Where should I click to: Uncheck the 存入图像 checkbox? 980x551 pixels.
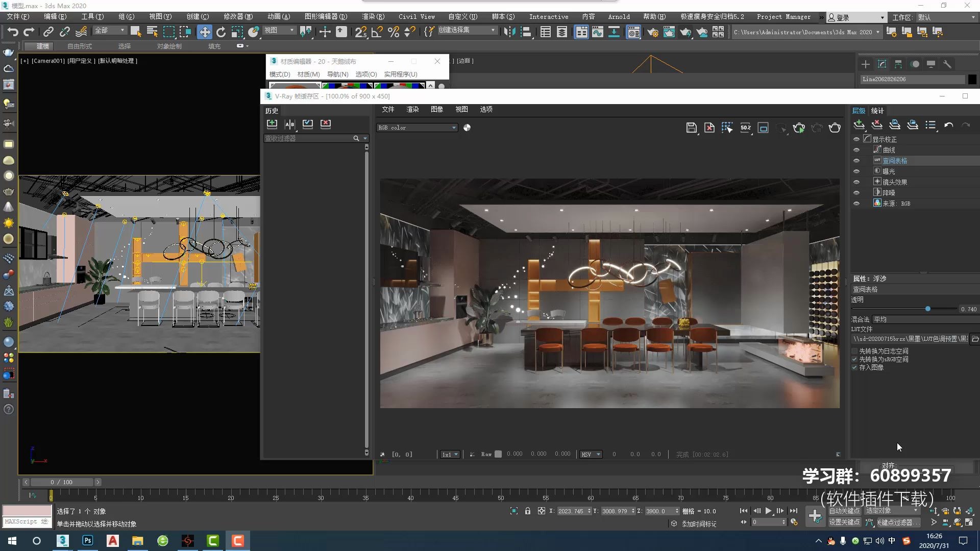tap(854, 367)
